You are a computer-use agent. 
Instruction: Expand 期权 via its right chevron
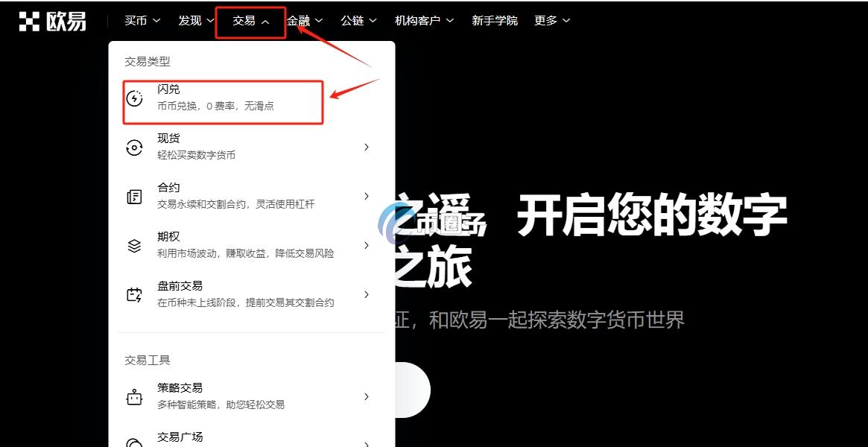366,244
